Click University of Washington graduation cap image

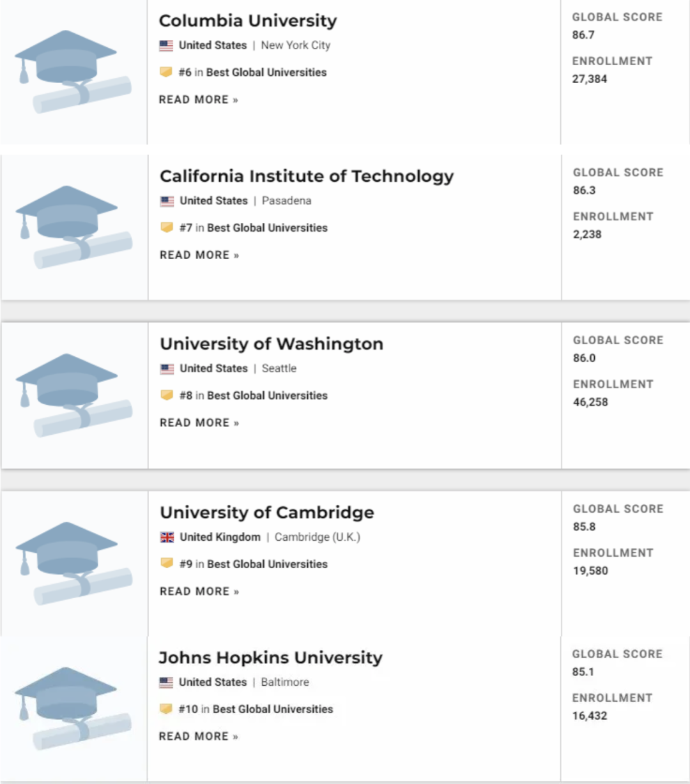pyautogui.click(x=73, y=394)
